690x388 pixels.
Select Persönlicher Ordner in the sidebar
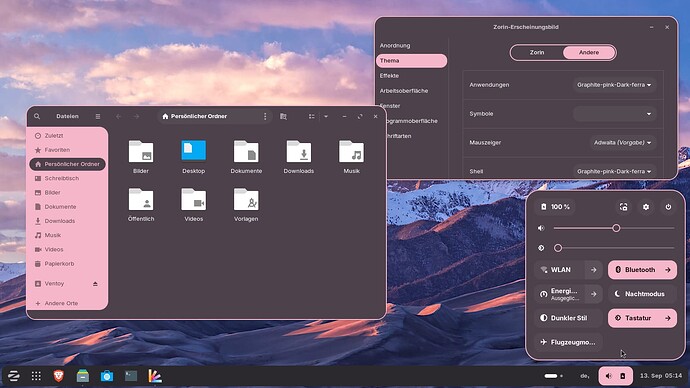tap(67, 164)
